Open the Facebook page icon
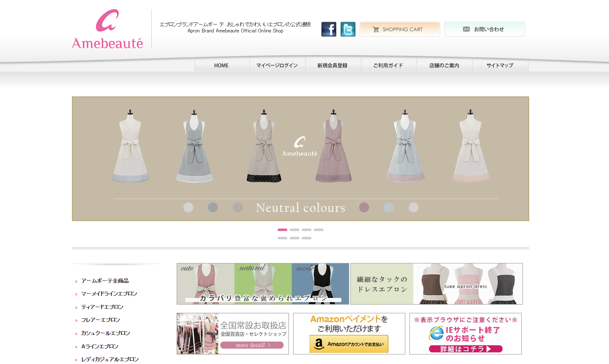Viewport: 609px width, 364px height. [329, 30]
